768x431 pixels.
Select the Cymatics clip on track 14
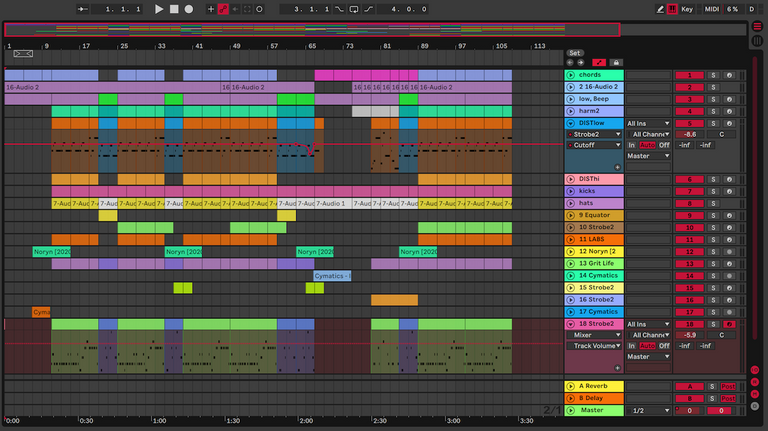point(332,276)
